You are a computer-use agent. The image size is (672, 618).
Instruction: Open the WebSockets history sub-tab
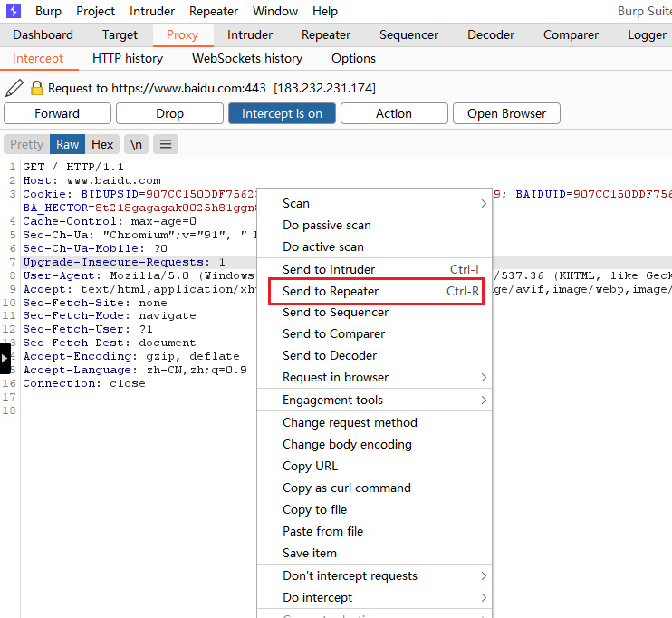pyautogui.click(x=247, y=58)
